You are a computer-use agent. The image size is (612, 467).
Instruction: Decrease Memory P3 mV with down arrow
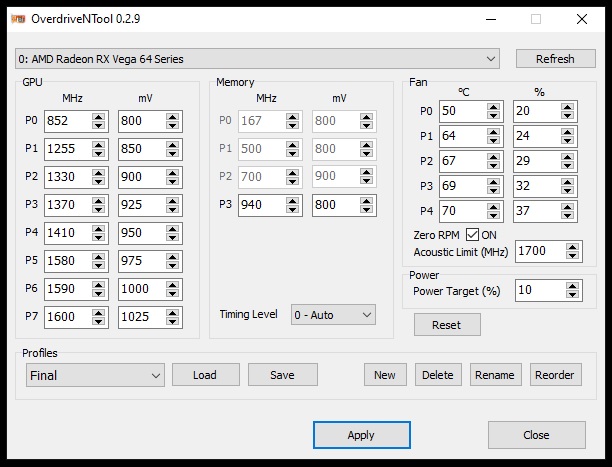(366, 209)
